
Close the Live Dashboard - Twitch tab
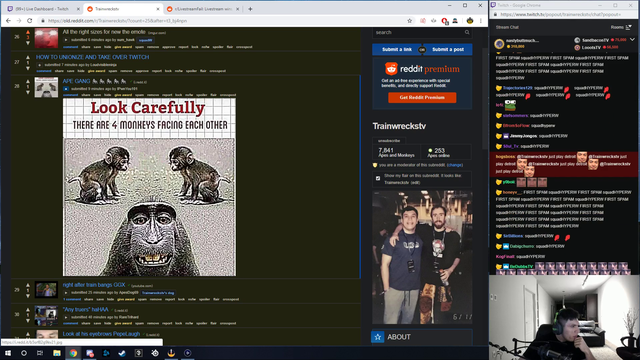point(78,9)
